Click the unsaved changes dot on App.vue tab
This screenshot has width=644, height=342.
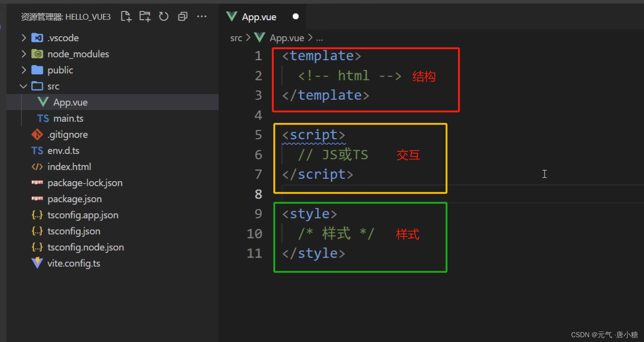point(295,16)
